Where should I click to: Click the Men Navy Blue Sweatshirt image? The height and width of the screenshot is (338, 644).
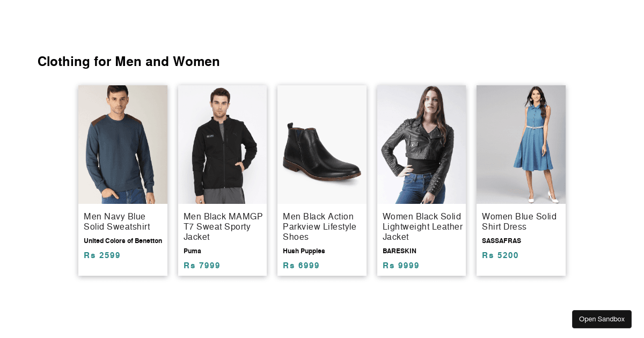pos(123,144)
